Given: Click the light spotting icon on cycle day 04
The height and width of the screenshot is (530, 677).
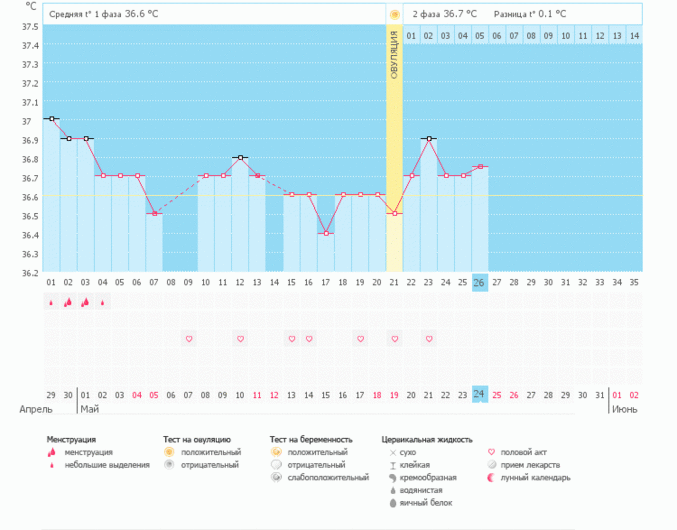Looking at the screenshot, I should coord(103,302).
